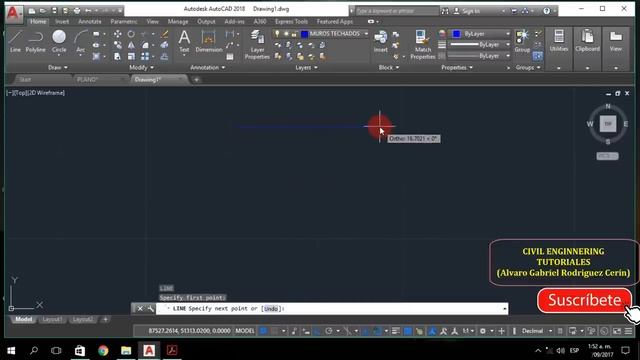The image size is (640, 360).
Task: Start the Text tool
Action: pyautogui.click(x=184, y=42)
